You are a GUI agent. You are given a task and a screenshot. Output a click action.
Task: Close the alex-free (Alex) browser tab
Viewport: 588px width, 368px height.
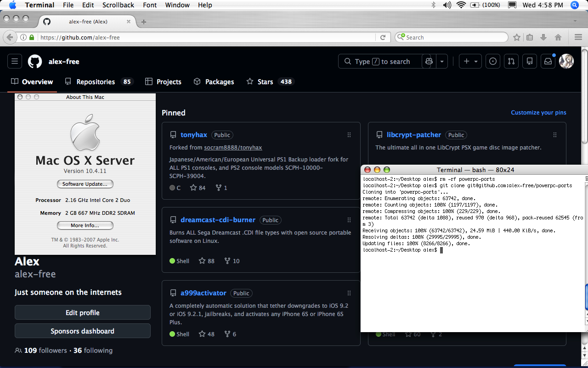point(128,22)
